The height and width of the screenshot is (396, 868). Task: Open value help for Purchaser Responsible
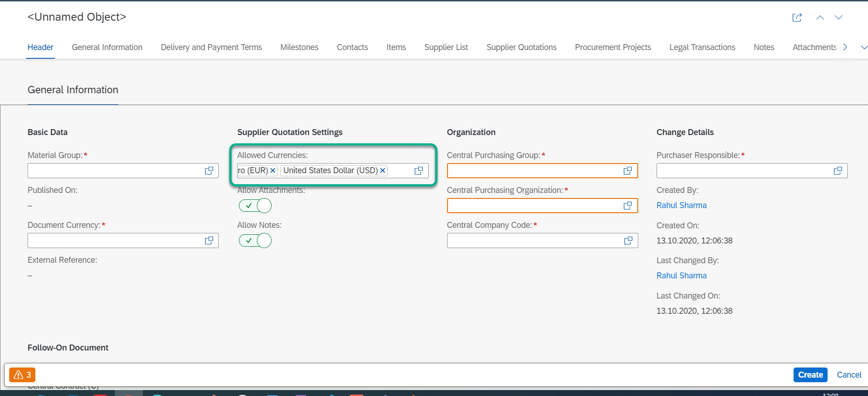click(x=838, y=171)
